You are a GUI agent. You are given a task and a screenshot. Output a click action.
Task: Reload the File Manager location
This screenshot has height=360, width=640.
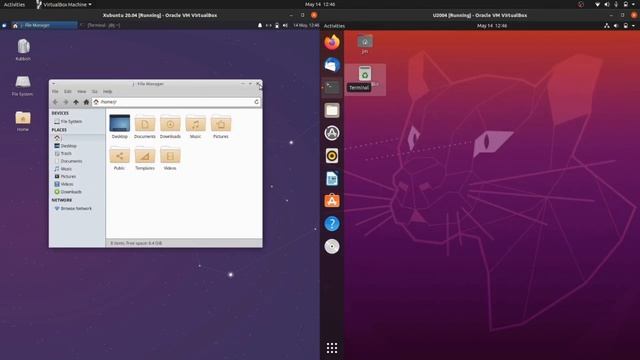tap(256, 102)
